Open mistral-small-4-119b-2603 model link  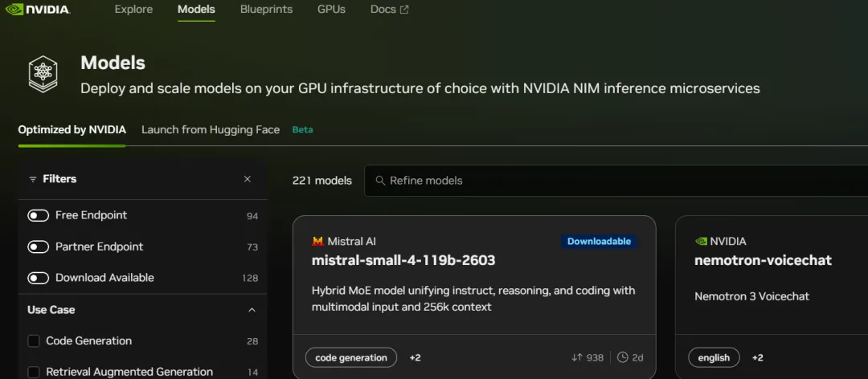click(x=403, y=260)
